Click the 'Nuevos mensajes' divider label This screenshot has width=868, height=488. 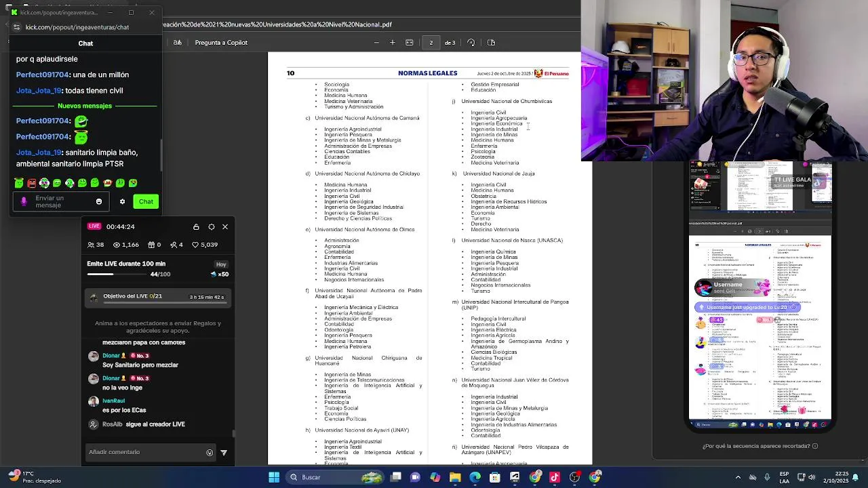(x=85, y=106)
